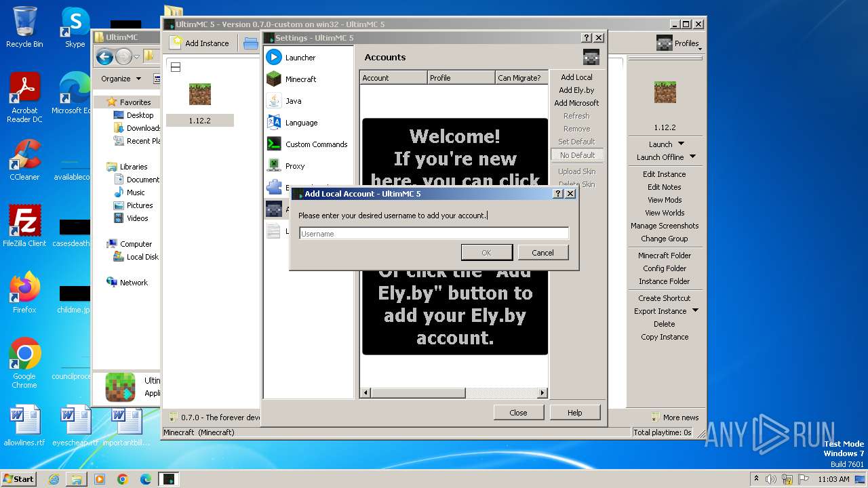Screen dimensions: 868x488
Task: Click the Can Migrate? column header
Action: tap(521, 78)
